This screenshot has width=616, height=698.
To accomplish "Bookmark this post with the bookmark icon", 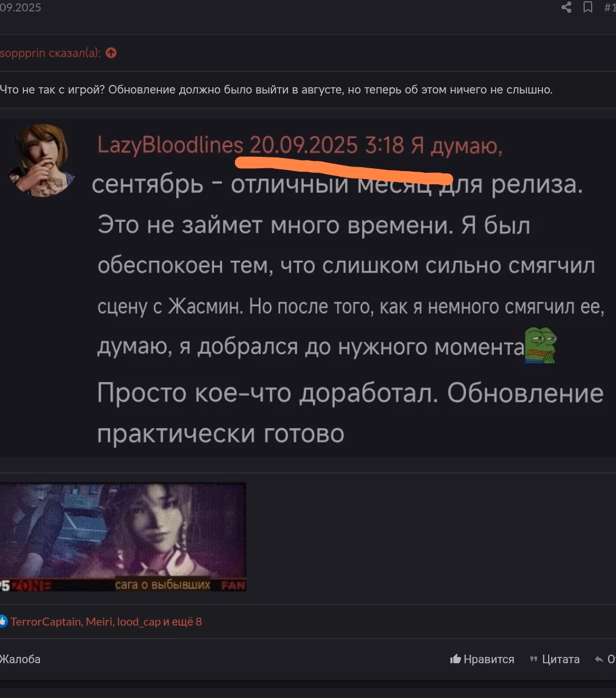I will tap(587, 7).
